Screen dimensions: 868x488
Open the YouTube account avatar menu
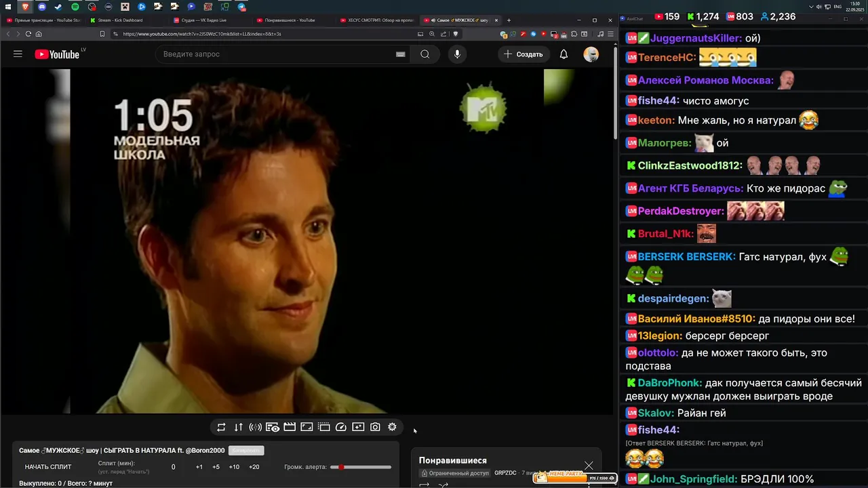(x=591, y=54)
